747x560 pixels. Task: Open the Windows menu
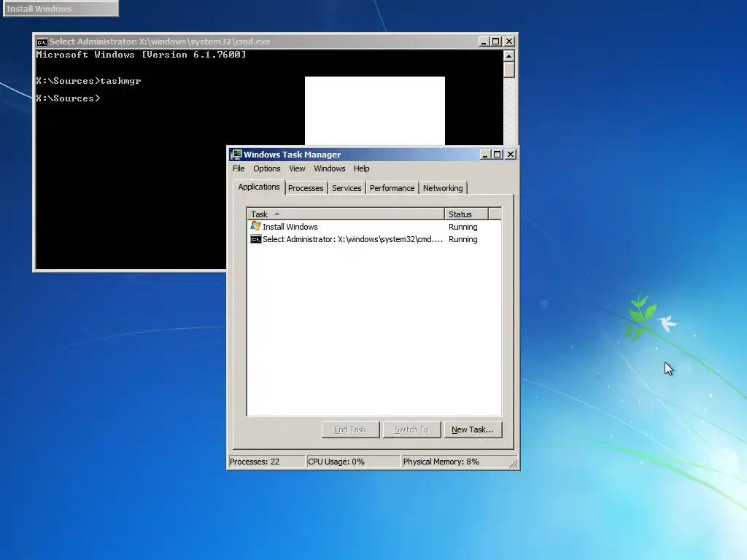330,168
